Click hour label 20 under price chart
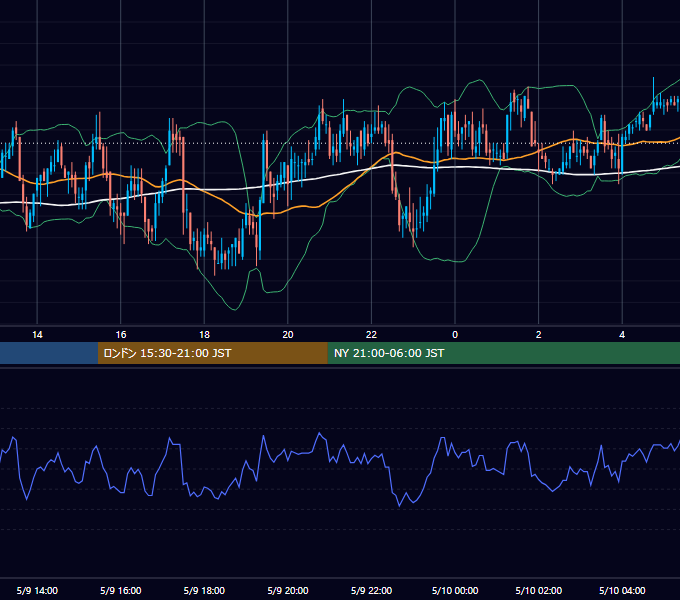The width and height of the screenshot is (680, 600). click(x=288, y=335)
